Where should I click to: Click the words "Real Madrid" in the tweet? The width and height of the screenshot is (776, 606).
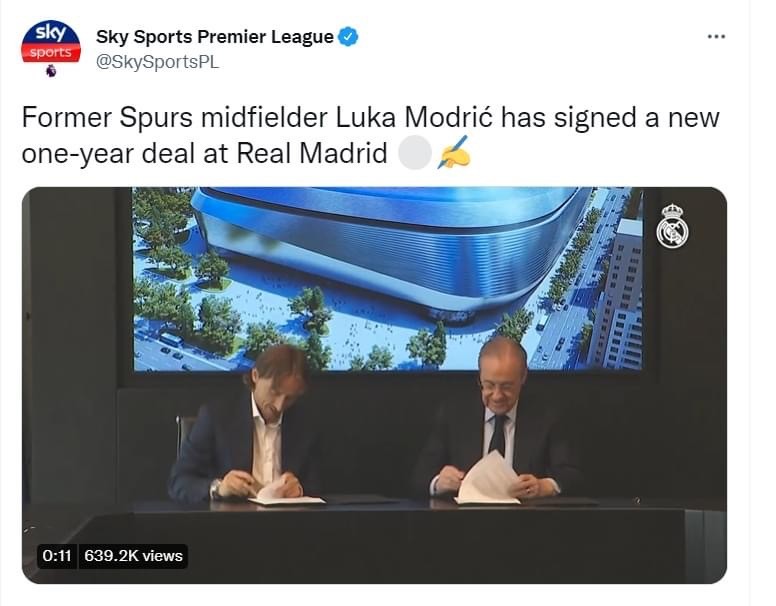[312, 153]
